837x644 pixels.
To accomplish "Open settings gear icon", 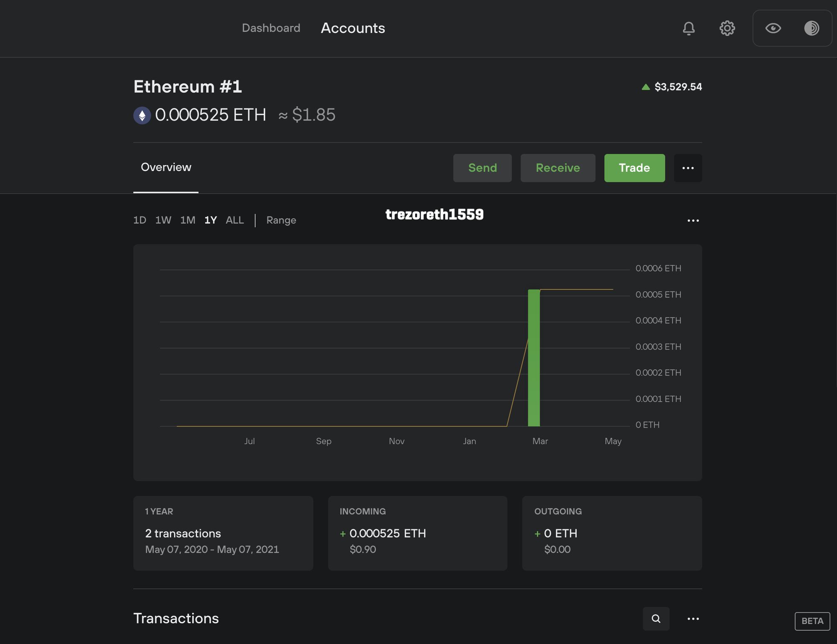I will click(x=728, y=28).
